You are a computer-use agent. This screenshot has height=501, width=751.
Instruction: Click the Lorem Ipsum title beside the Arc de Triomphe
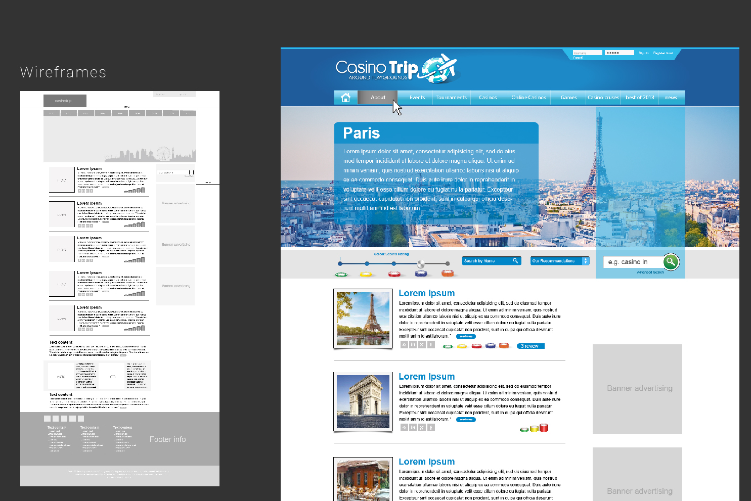click(x=426, y=376)
